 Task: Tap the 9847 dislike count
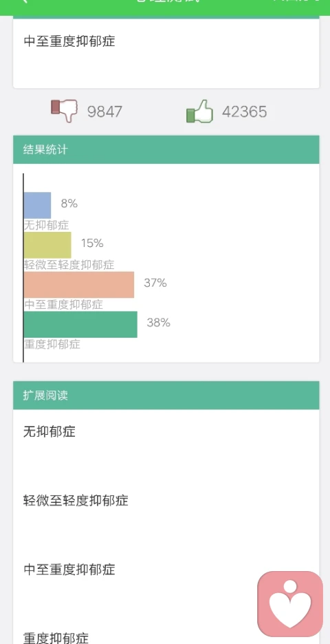click(x=104, y=111)
